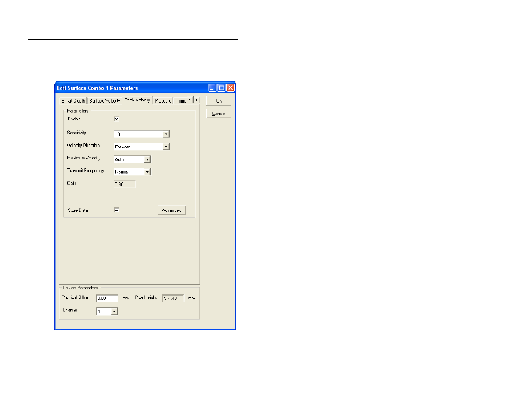Toggle the Enable checkbox
The height and width of the screenshot is (411, 532).
point(117,119)
